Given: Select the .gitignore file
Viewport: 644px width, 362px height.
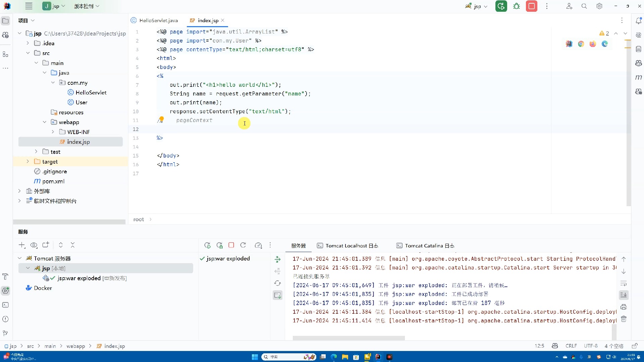Looking at the screenshot, I should point(51,172).
